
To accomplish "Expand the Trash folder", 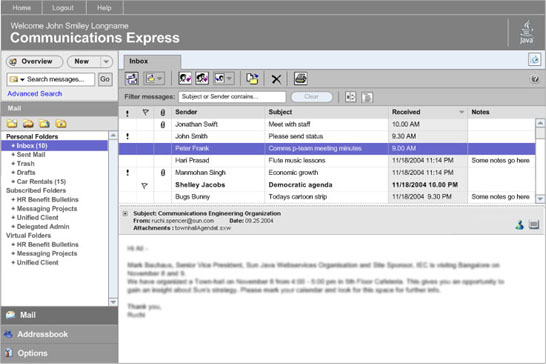I will (x=13, y=164).
